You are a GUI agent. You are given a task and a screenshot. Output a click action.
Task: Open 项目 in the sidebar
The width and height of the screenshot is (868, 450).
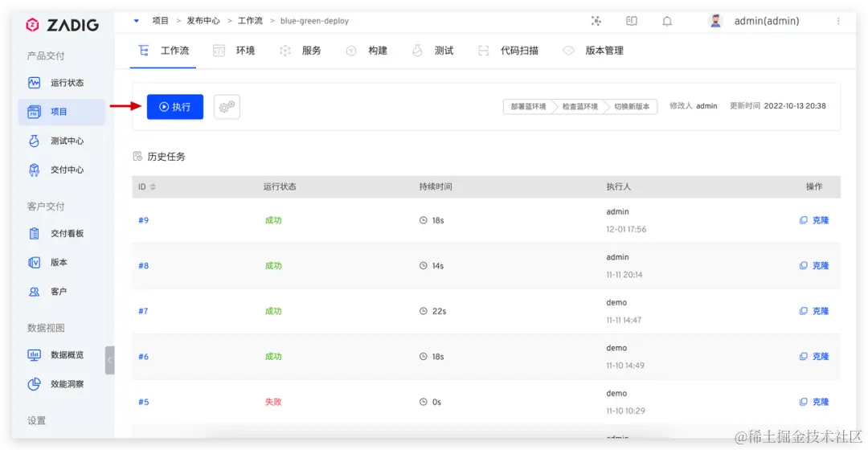[x=61, y=112]
